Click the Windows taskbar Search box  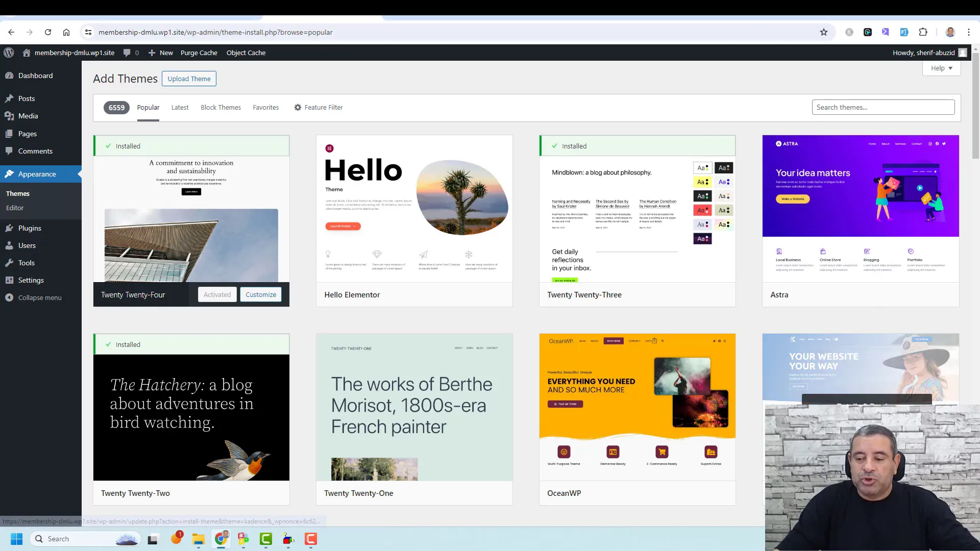tap(85, 539)
